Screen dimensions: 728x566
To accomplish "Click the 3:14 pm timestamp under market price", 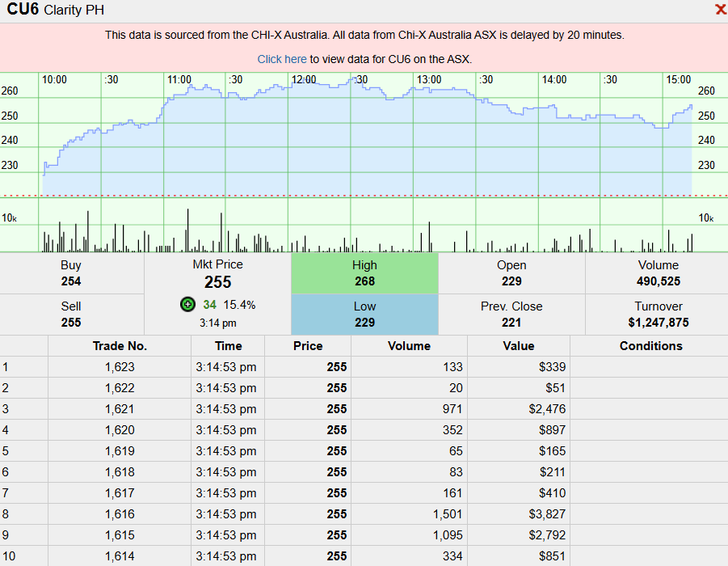I will (217, 323).
